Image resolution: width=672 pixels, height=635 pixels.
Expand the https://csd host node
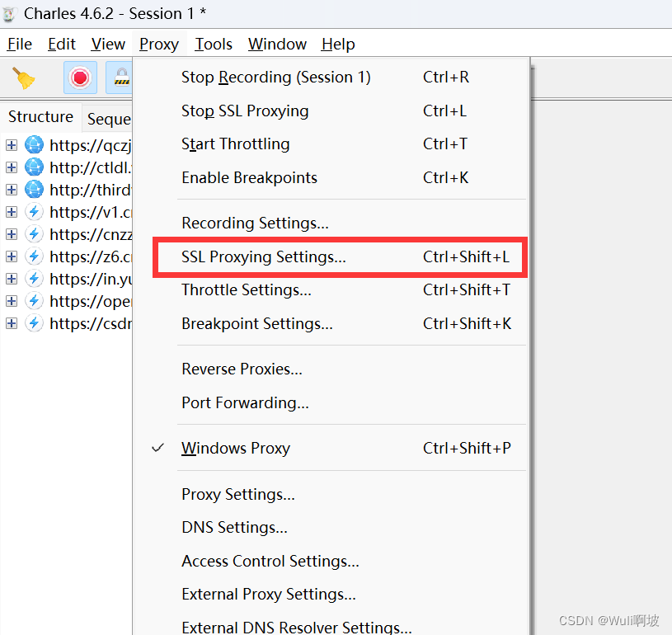[x=12, y=324]
